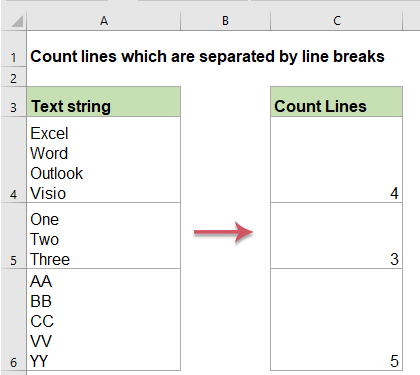Select row 6 header
The image size is (420, 375).
(13, 320)
